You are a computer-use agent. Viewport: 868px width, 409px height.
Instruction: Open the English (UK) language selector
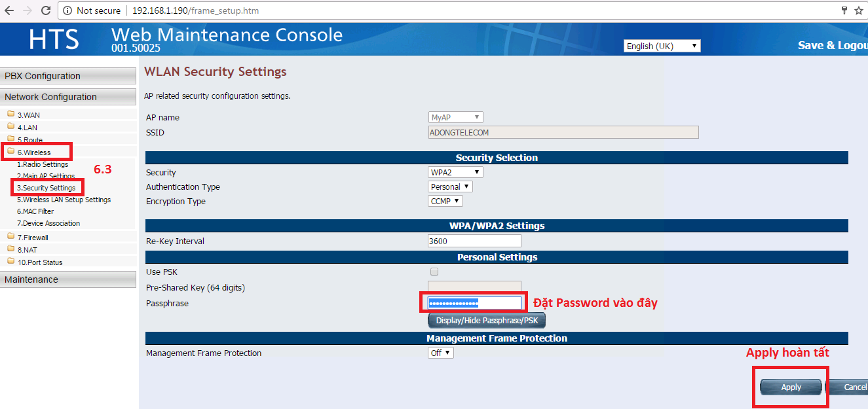[662, 46]
